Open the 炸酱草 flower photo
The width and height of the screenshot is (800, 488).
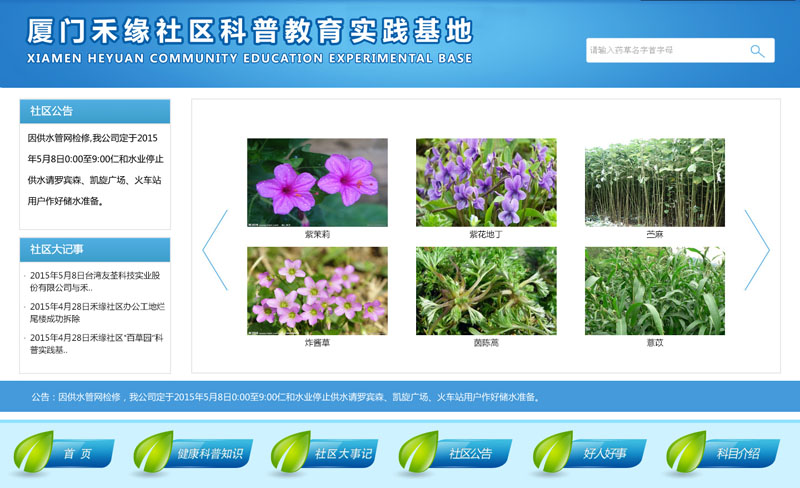317,291
